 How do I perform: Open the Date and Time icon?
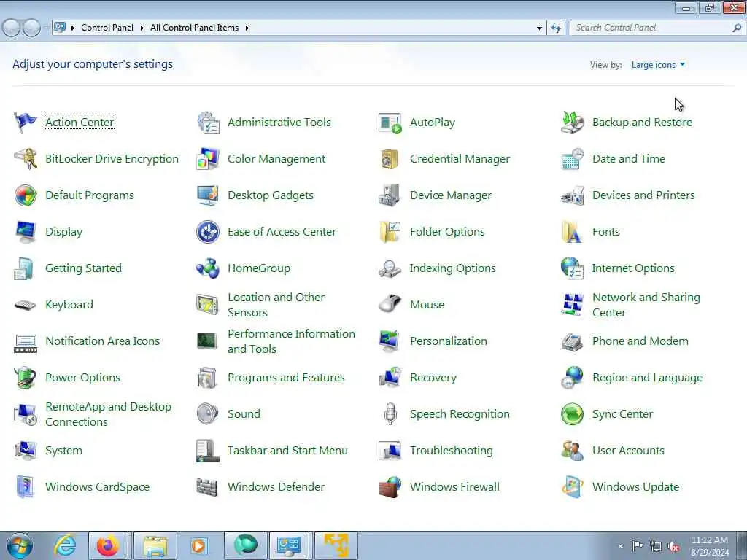[573, 159]
